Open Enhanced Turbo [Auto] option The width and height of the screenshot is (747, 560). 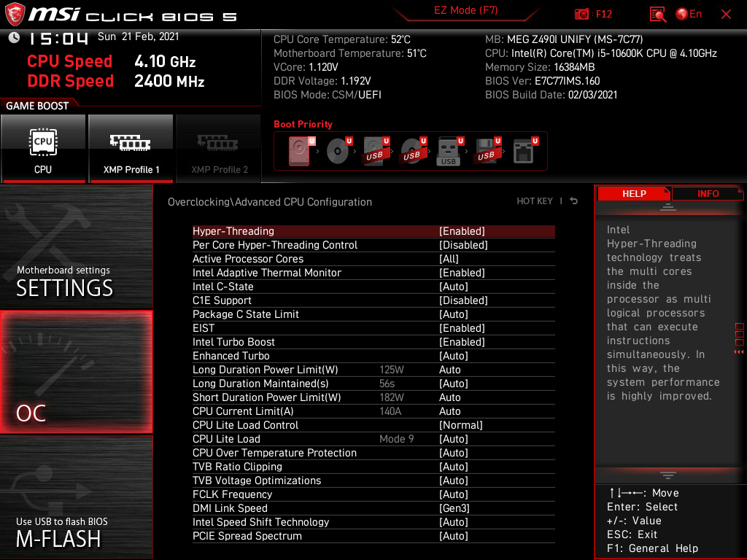(x=373, y=355)
